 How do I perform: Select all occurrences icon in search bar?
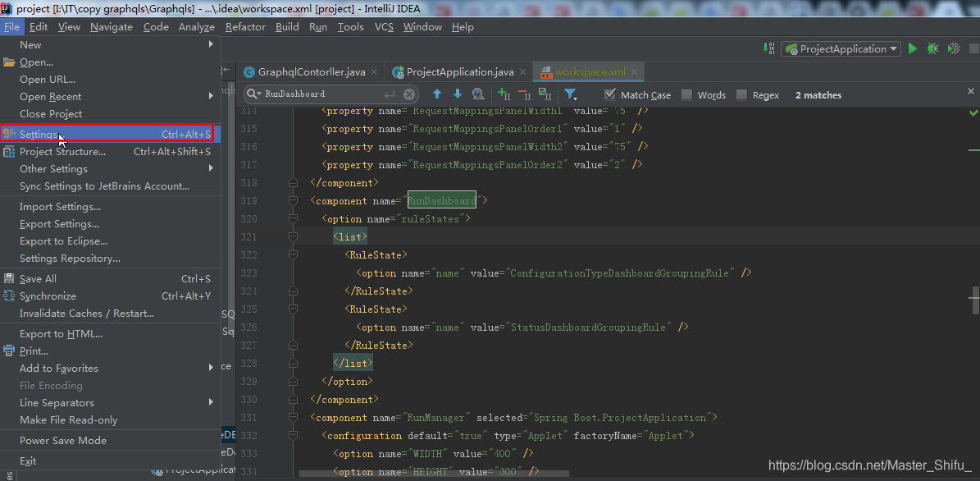click(x=545, y=94)
